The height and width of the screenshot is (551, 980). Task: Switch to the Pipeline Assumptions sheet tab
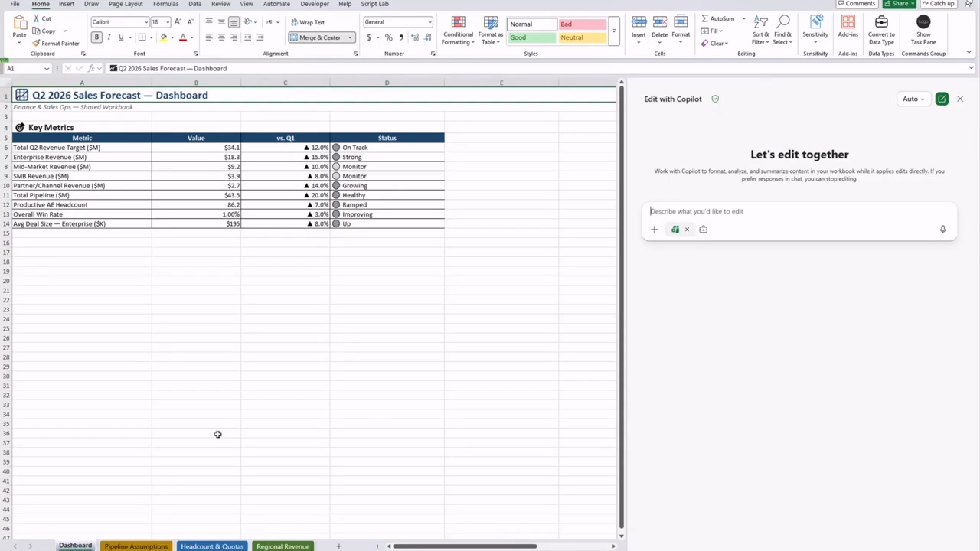tap(136, 546)
